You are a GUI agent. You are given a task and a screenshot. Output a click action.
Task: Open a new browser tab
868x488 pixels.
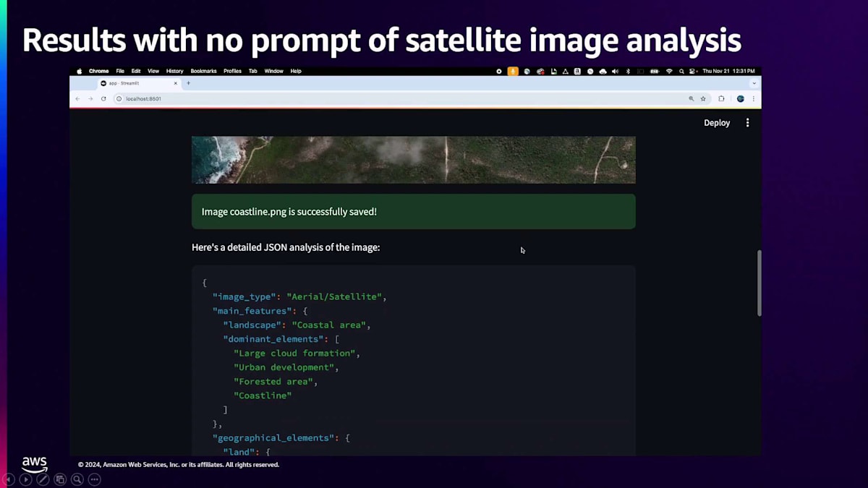[x=188, y=83]
